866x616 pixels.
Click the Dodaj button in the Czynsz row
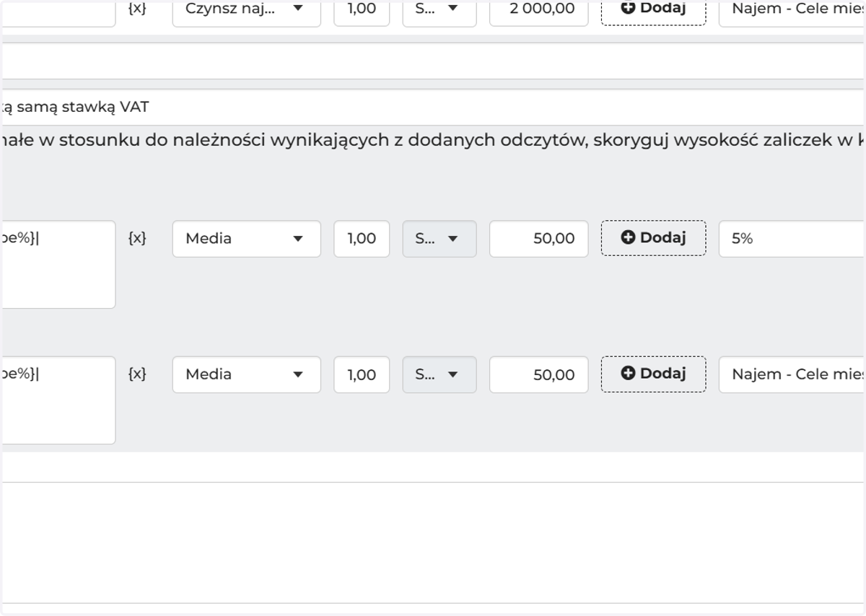(x=654, y=12)
